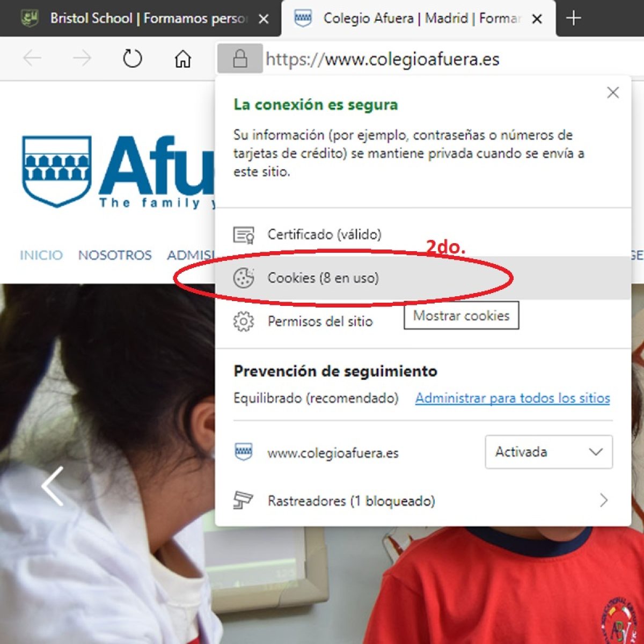The height and width of the screenshot is (644, 644).
Task: Close the Bristol School tab
Action: (264, 19)
